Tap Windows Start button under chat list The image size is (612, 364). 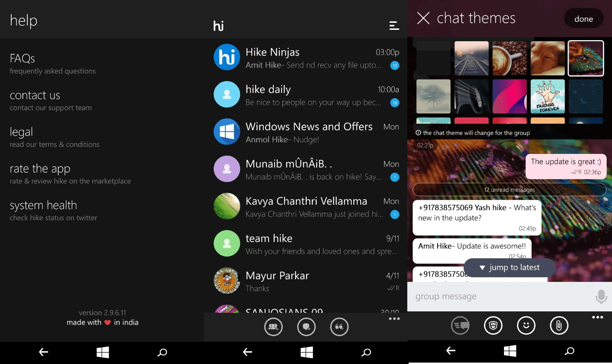307,352
